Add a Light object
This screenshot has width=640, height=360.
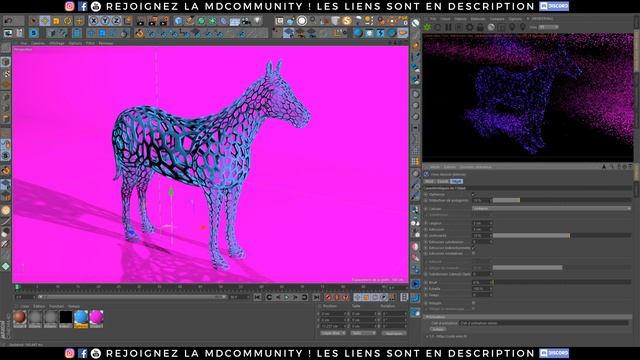[257, 20]
